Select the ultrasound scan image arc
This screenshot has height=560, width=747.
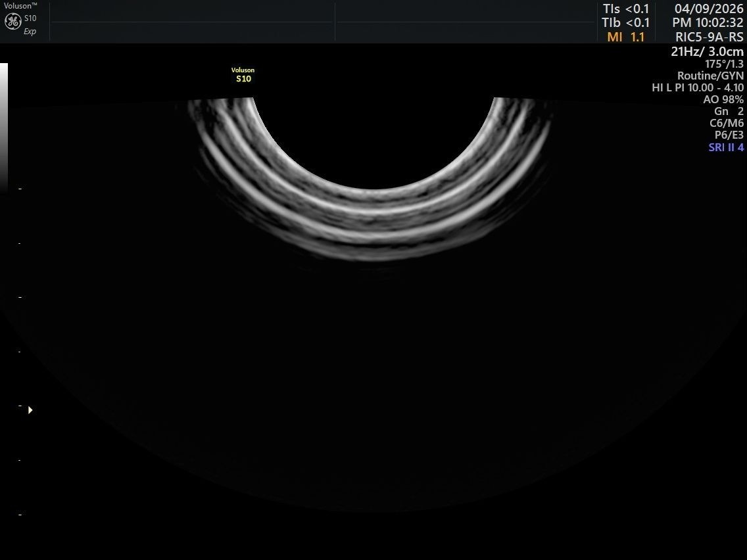pos(373,179)
